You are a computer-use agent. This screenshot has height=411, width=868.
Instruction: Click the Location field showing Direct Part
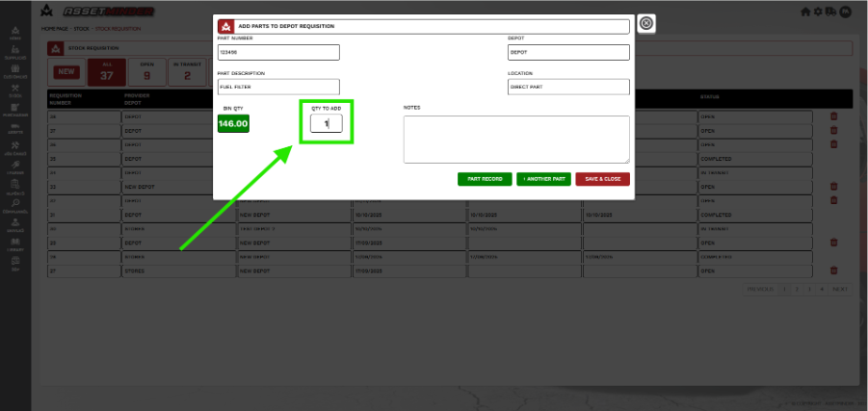(x=568, y=87)
